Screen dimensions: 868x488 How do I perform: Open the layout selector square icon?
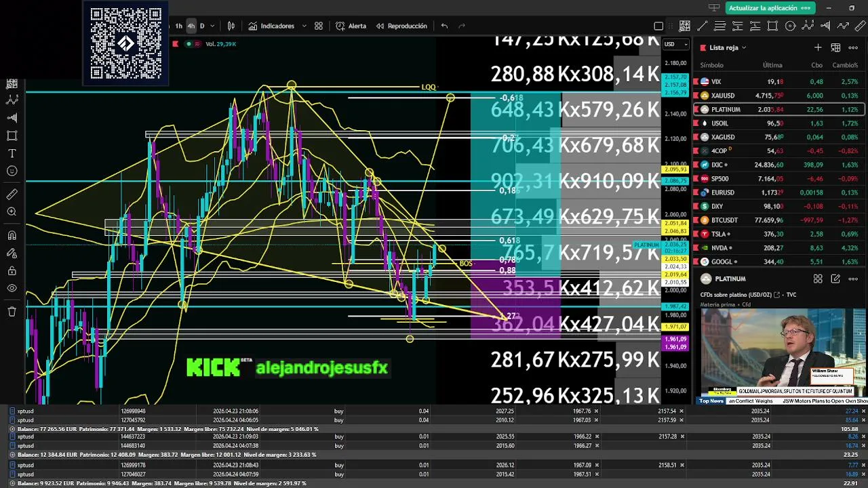tap(658, 26)
